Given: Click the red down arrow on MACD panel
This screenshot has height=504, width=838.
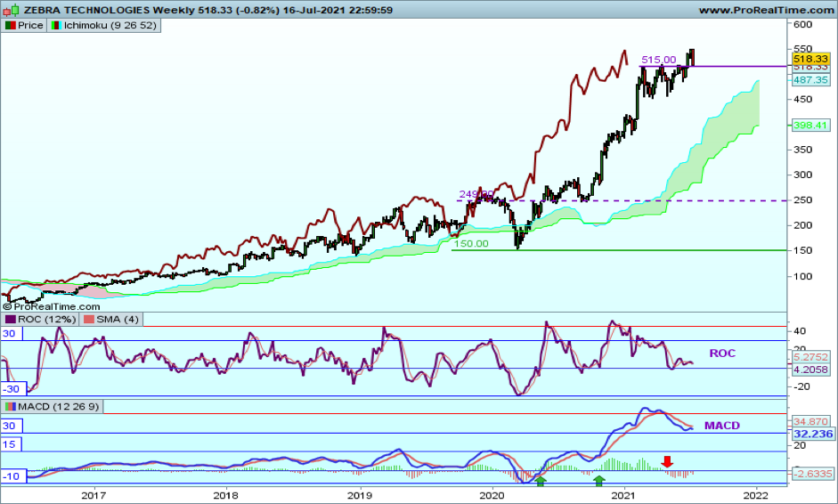Looking at the screenshot, I should click(667, 461).
